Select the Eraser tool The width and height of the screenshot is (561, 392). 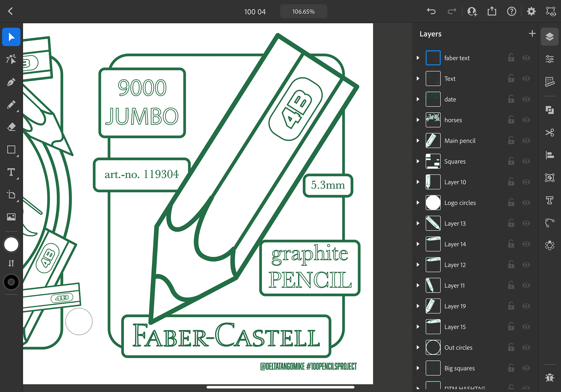pyautogui.click(x=11, y=127)
